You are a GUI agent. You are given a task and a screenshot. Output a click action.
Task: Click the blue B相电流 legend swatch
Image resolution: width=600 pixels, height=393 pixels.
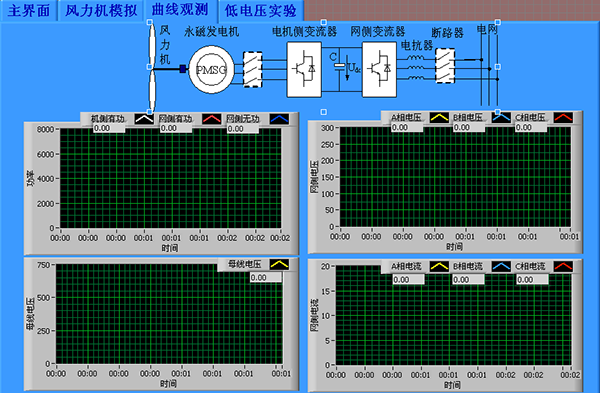coord(501,266)
